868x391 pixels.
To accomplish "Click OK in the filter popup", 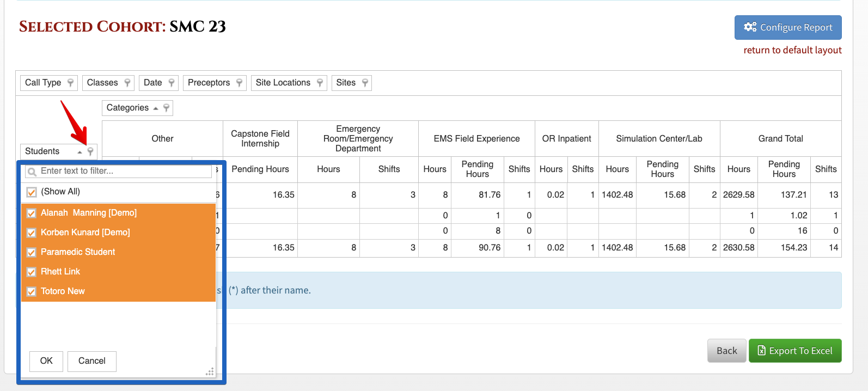I will (46, 361).
